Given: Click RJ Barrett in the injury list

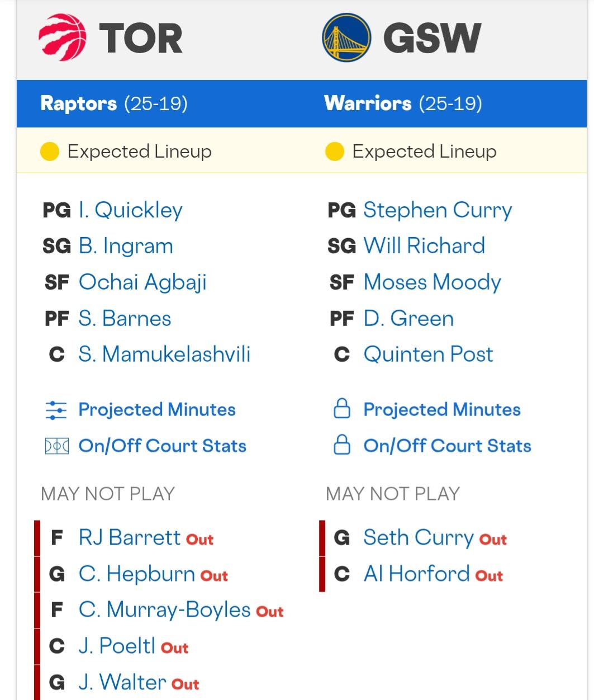Looking at the screenshot, I should [130, 537].
